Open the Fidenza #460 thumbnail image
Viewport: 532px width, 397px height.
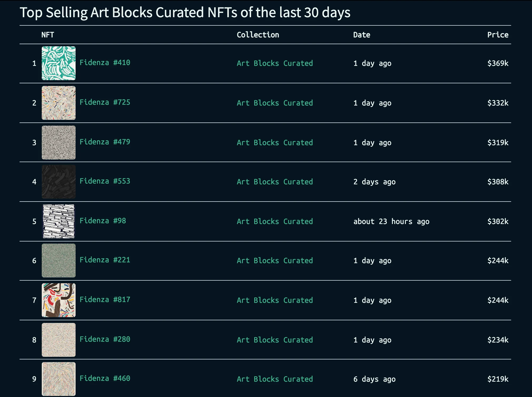click(58, 379)
